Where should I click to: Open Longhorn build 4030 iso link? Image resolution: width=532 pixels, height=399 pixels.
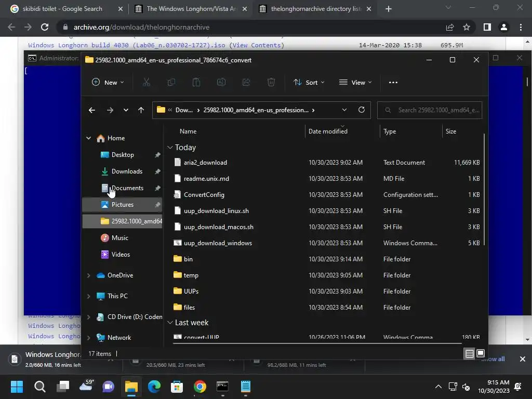(x=127, y=45)
